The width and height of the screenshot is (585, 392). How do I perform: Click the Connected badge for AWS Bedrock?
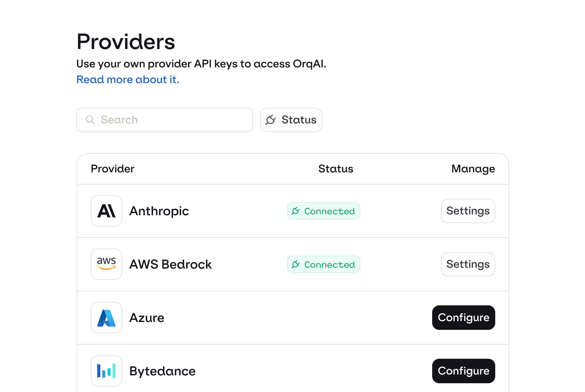pos(324,264)
